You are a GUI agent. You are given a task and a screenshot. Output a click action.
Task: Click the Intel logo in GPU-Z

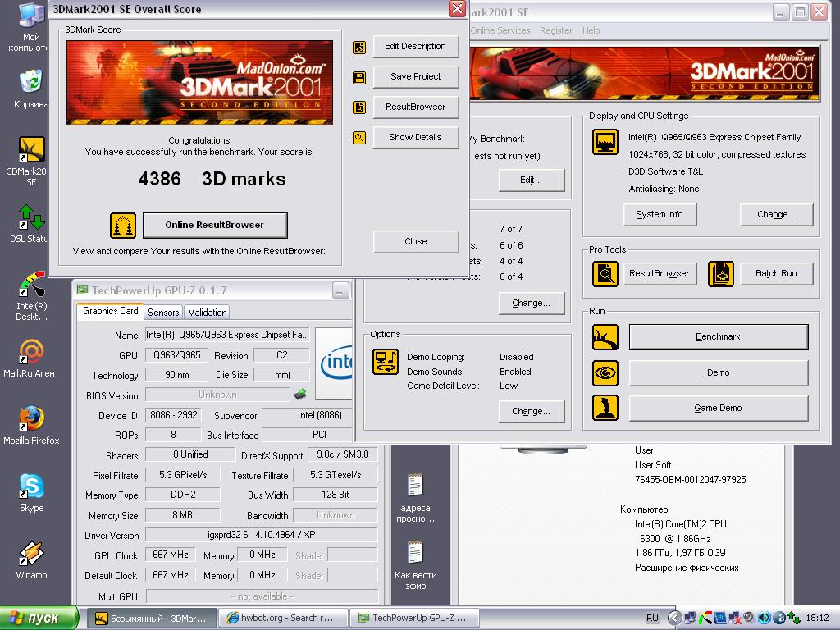(x=336, y=363)
